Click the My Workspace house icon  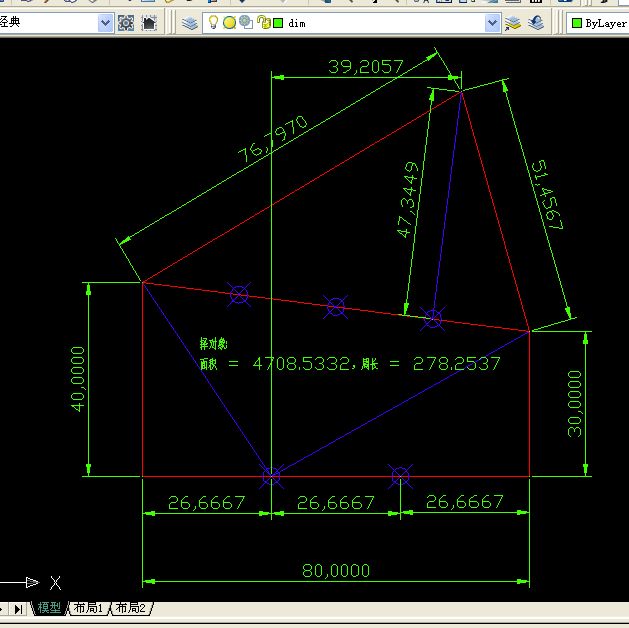pyautogui.click(x=149, y=23)
